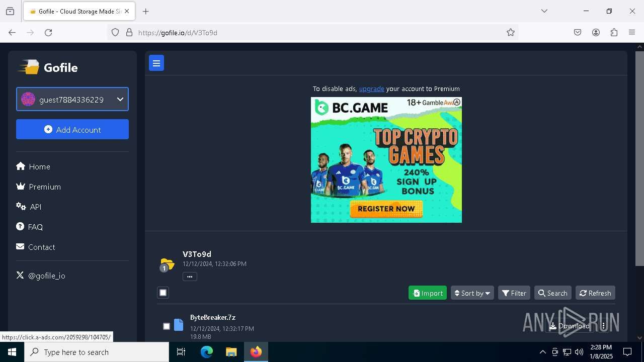Click the V3To9d folder icon
The image size is (644, 362).
[x=167, y=264]
